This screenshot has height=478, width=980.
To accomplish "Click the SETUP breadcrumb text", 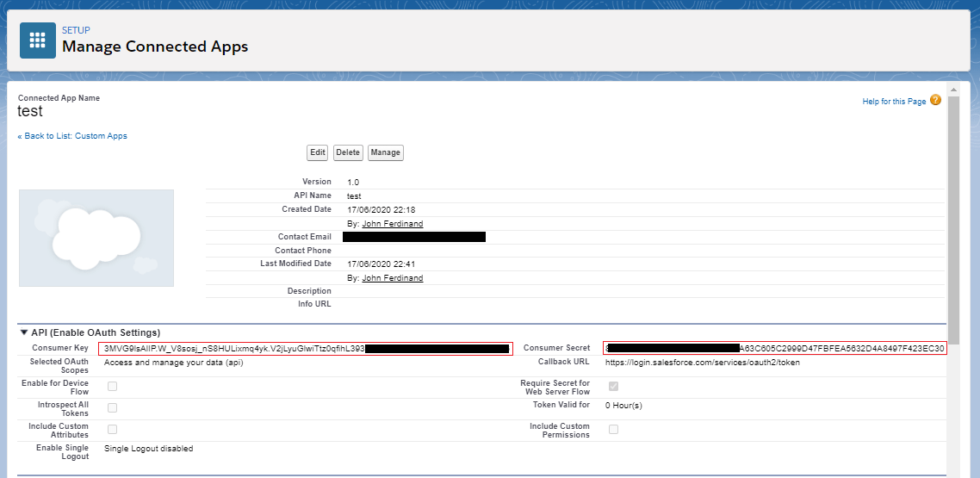I will click(77, 30).
